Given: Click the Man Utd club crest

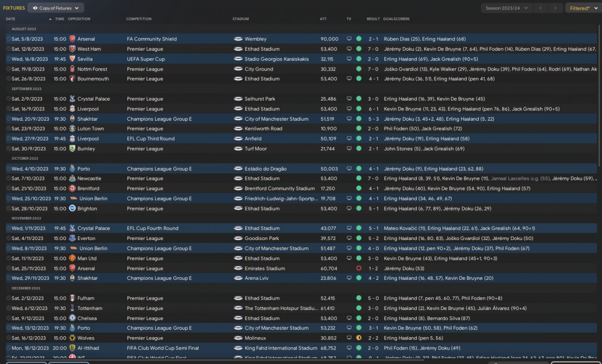Looking at the screenshot, I should coord(72,258).
